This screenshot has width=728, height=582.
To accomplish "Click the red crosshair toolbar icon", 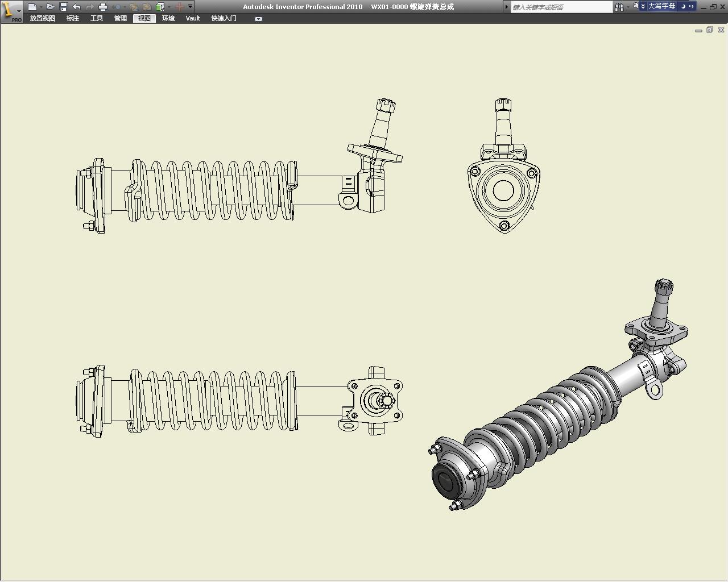I will 179,7.
